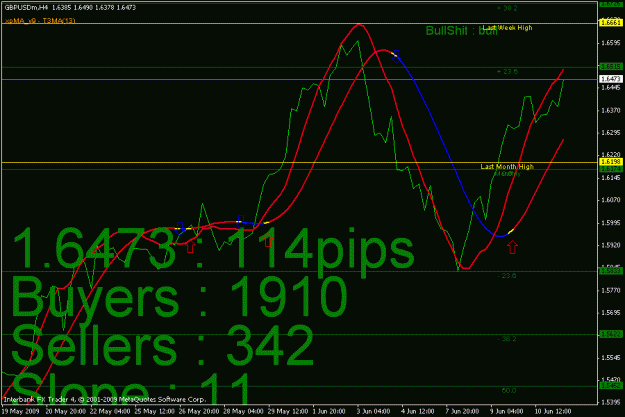The height and width of the screenshot is (417, 625).
Task: Select the red up arrow near 29 May 12:00
Action: [x=268, y=240]
